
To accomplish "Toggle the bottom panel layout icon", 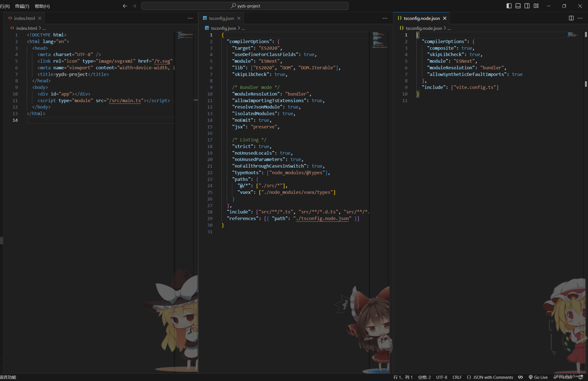I will click(518, 6).
